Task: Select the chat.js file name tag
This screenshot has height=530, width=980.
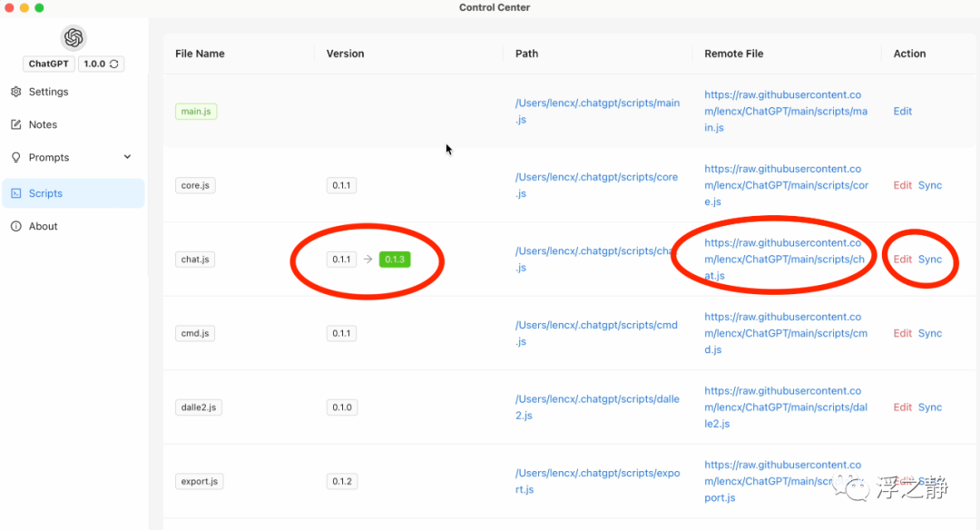Action: tap(195, 260)
